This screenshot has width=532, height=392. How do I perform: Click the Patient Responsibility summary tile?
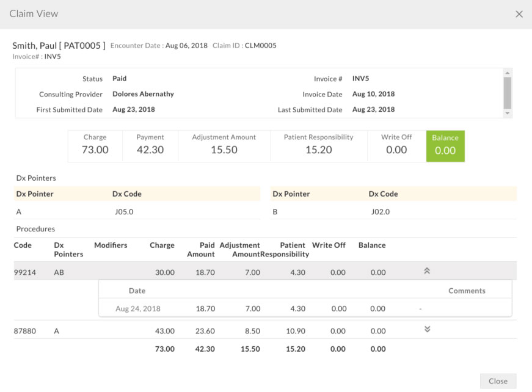coord(318,145)
